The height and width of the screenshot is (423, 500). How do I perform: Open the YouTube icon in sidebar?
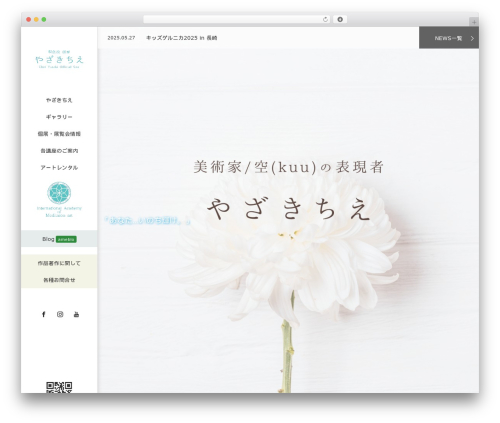coord(76,314)
